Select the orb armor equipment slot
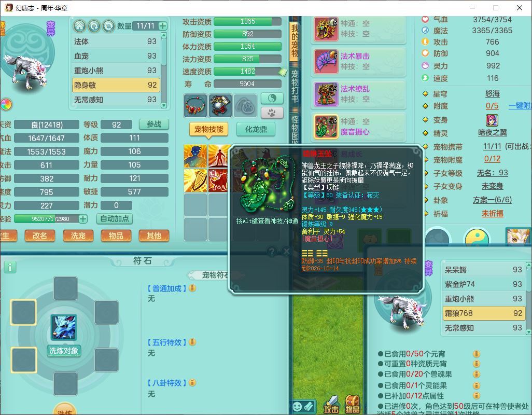 [x=220, y=106]
